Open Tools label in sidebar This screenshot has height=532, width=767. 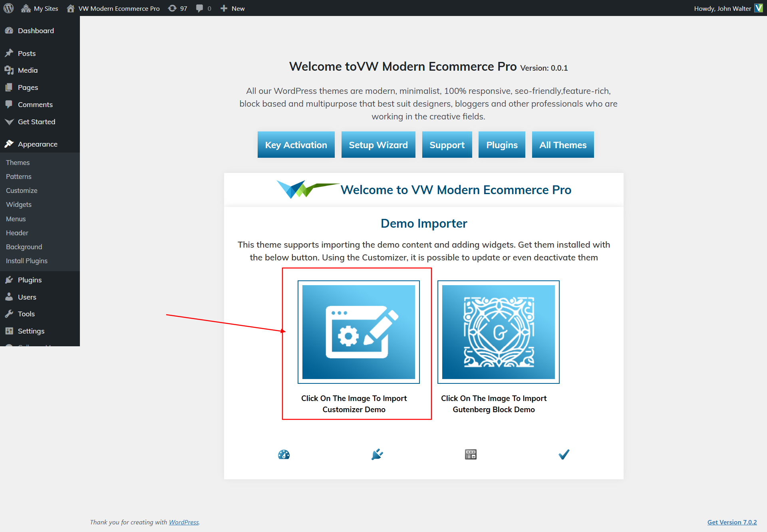pyautogui.click(x=26, y=314)
